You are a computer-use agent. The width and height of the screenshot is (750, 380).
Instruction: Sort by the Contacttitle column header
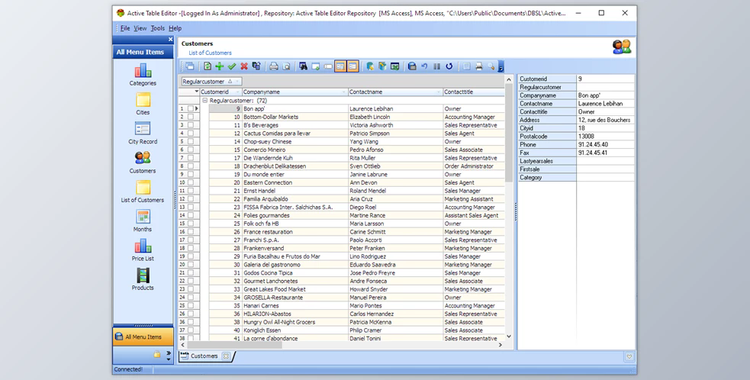click(x=474, y=92)
